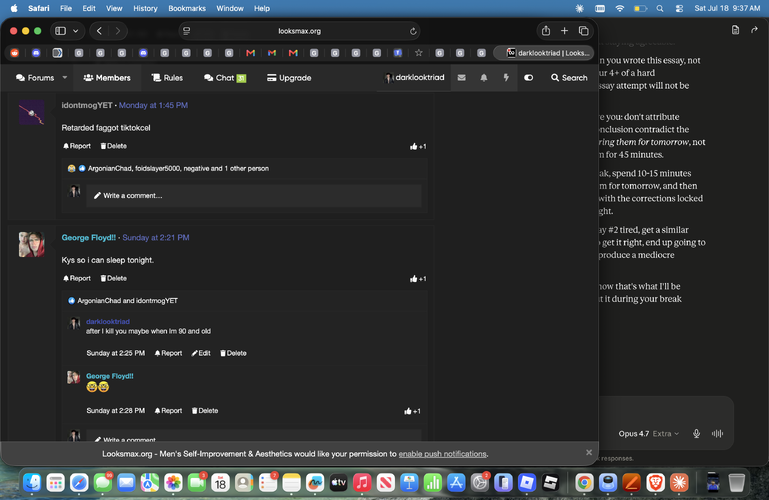This screenshot has height=500, width=769.
Task: Delete the Sunday 2:21 PM post
Action: point(113,278)
